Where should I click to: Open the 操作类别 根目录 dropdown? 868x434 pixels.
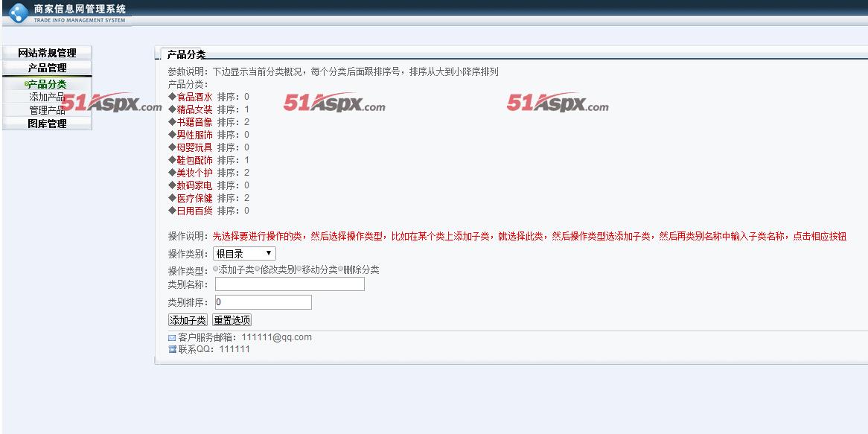[x=244, y=254]
